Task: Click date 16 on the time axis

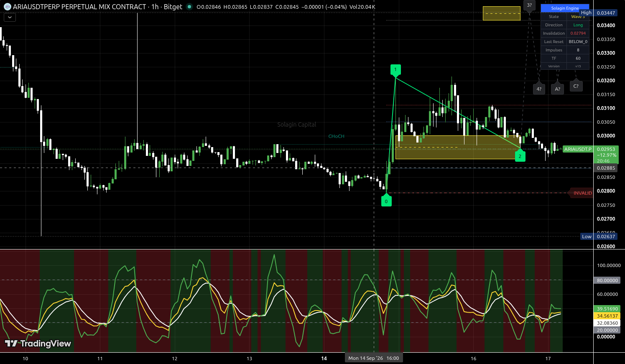Action: pos(473,359)
